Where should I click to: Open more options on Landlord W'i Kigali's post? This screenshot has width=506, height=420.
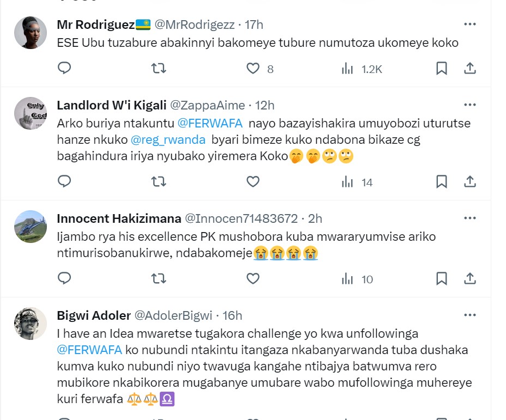coord(469,105)
